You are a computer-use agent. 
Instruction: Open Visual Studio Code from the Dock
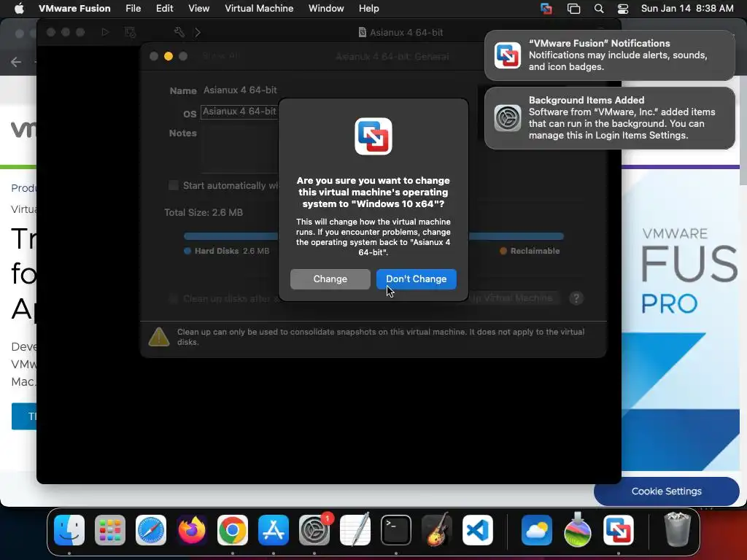[478, 530]
